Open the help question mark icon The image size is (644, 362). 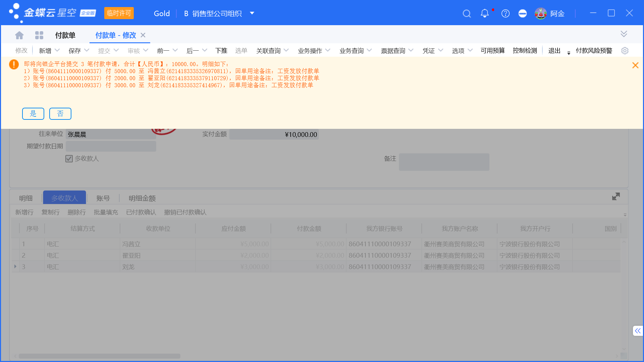[x=505, y=13]
